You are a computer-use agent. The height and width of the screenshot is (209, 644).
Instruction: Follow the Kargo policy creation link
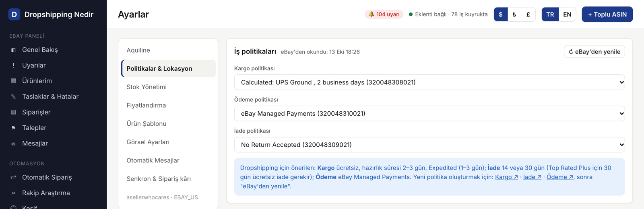pos(506,177)
